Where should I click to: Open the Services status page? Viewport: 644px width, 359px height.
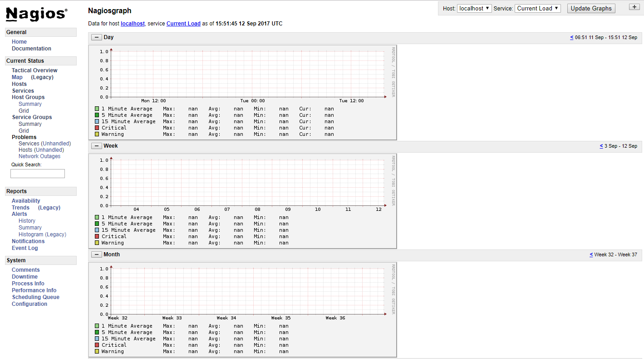23,91
